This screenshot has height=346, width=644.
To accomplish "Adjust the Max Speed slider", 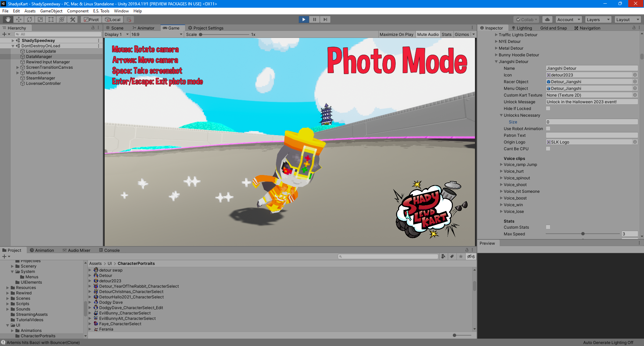I will click(583, 234).
